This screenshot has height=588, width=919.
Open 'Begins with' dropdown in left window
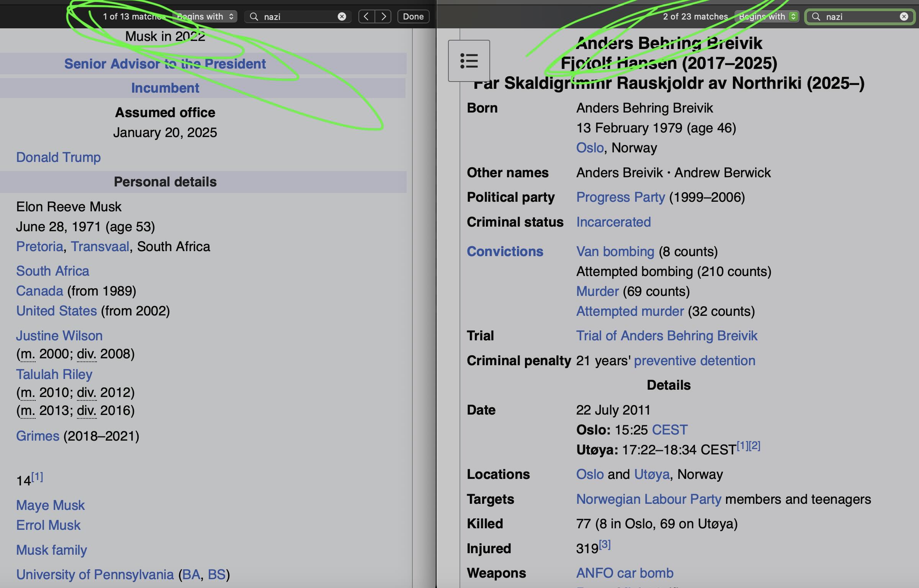coord(204,16)
